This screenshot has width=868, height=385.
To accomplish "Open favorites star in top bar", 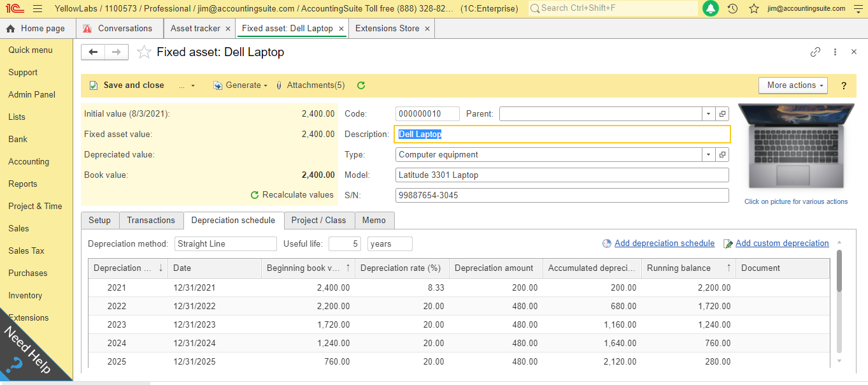I will [x=754, y=9].
